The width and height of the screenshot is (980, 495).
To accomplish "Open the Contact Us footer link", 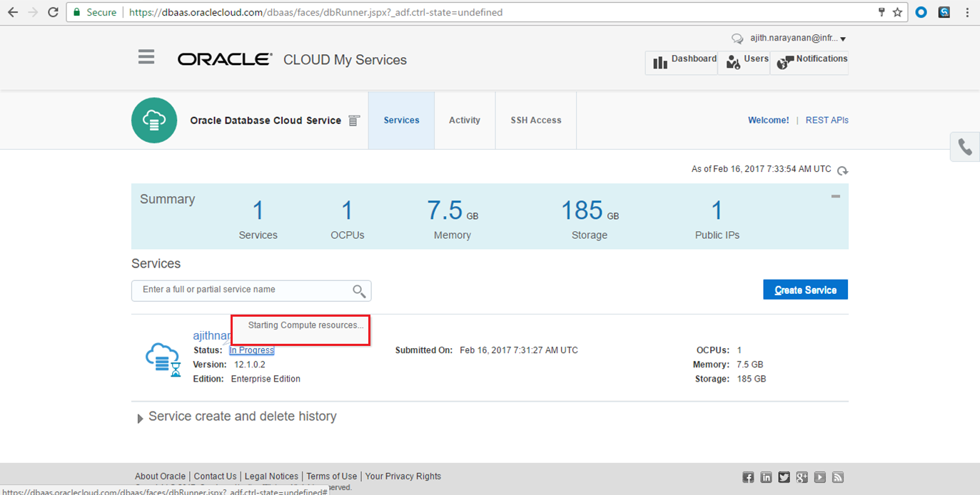I will [215, 476].
